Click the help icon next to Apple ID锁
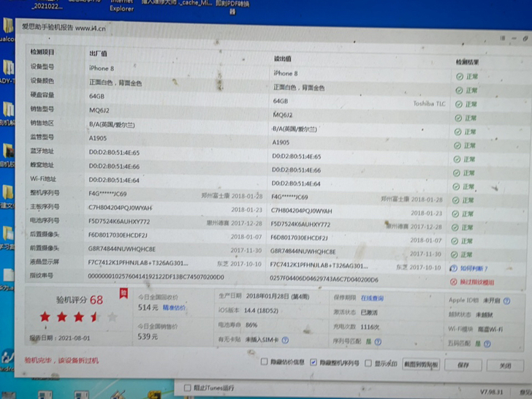This screenshot has width=532, height=399. (507, 301)
